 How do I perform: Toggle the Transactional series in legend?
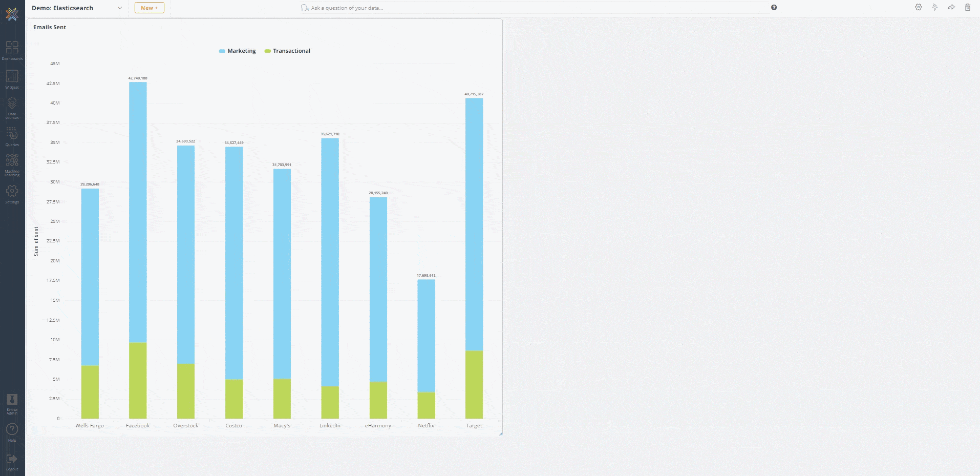[x=287, y=51]
